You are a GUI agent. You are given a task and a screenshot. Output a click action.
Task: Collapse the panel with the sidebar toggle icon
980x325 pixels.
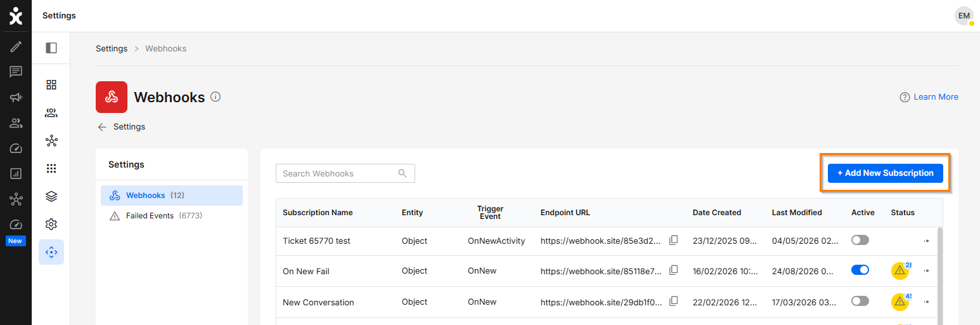[51, 48]
